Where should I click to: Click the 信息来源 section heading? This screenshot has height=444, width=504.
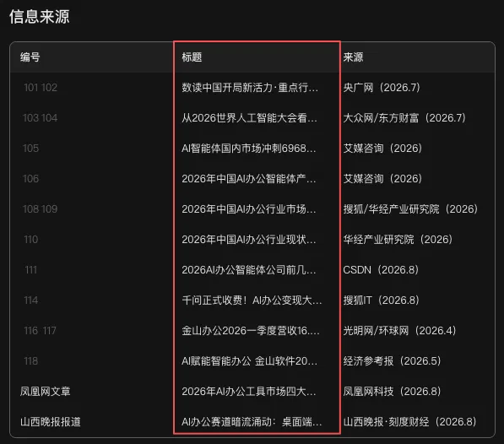coord(39,16)
